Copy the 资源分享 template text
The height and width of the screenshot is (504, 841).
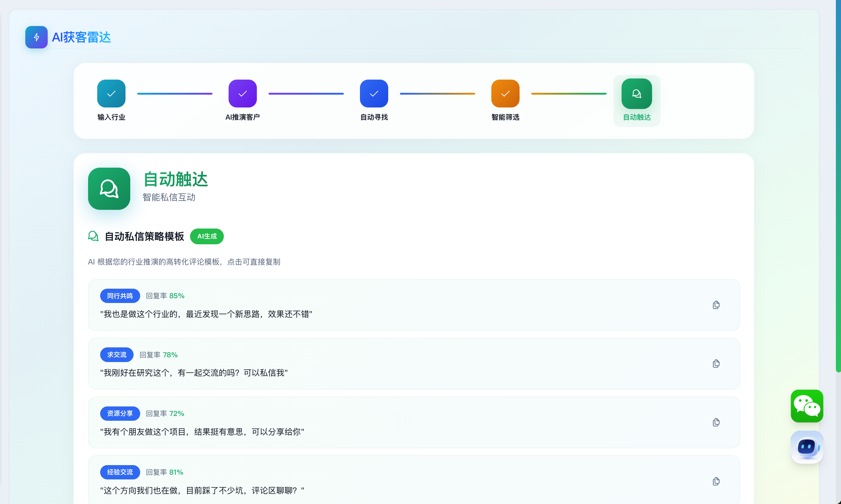pyautogui.click(x=716, y=423)
